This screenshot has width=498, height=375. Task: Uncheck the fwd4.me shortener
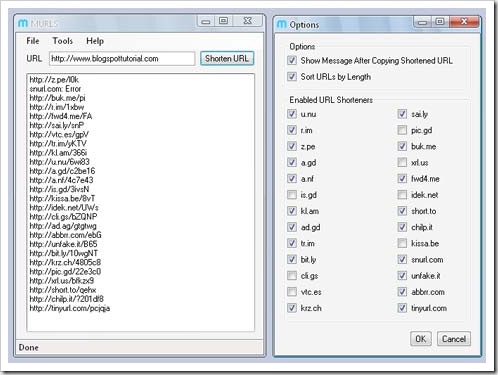[402, 179]
